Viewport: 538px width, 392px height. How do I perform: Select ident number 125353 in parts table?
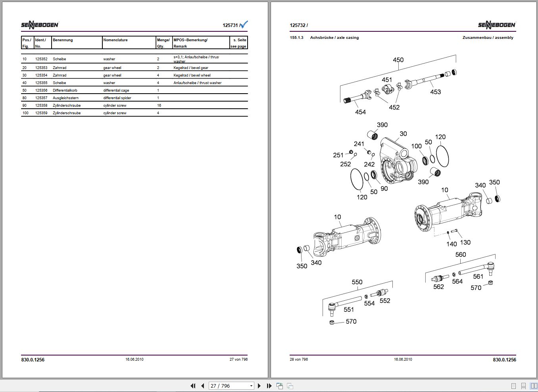(x=41, y=68)
